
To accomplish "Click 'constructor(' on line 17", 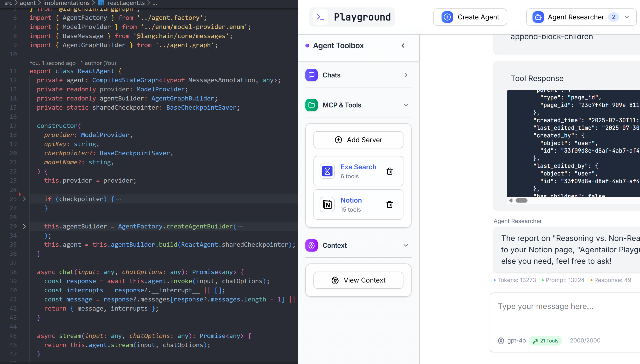I will tap(59, 126).
